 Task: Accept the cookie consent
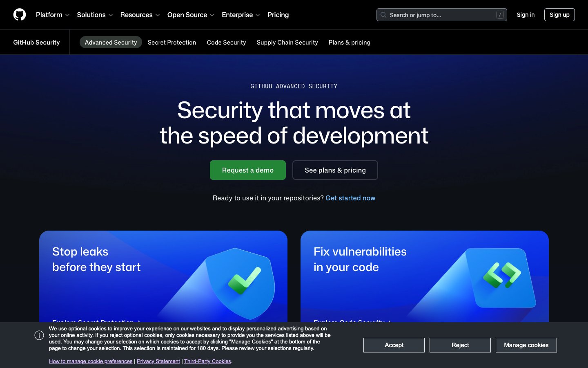point(394,345)
